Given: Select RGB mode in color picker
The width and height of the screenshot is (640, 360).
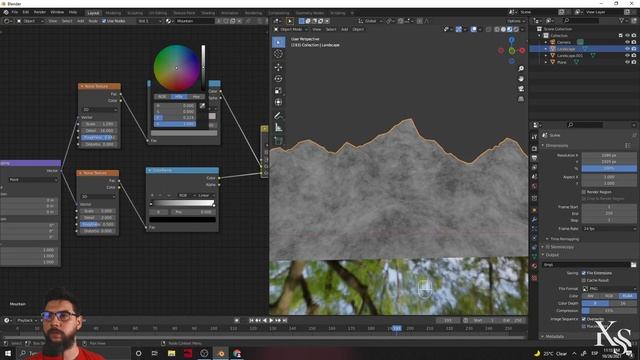Looking at the screenshot, I should tap(162, 97).
